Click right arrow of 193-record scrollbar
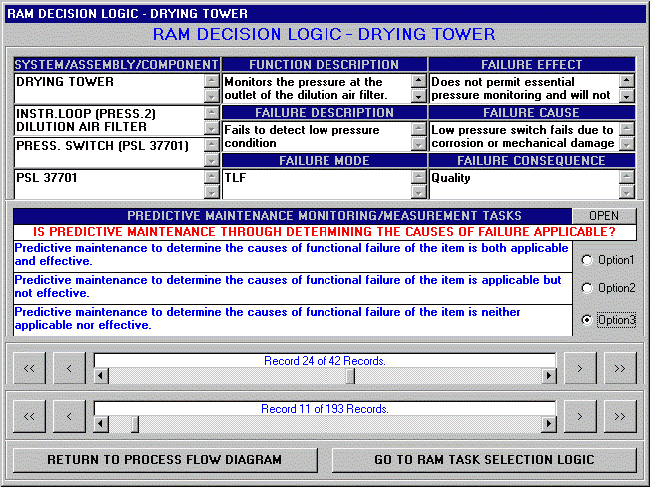650x487 pixels. tap(549, 424)
